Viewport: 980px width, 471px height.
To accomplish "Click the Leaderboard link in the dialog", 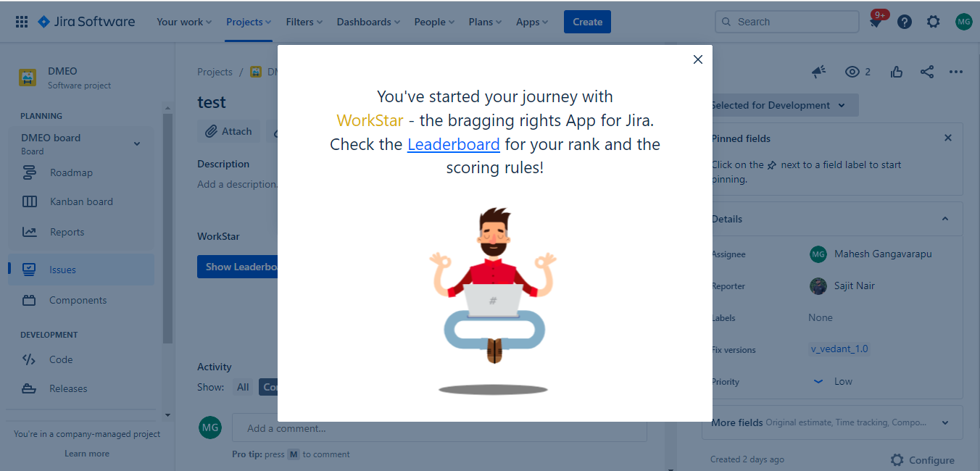I will [454, 144].
